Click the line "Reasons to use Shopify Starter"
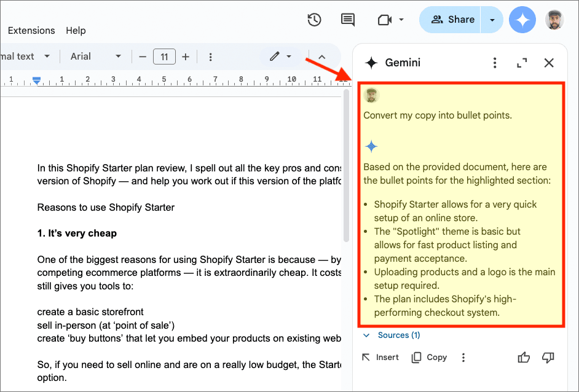This screenshot has width=579, height=392. point(106,208)
